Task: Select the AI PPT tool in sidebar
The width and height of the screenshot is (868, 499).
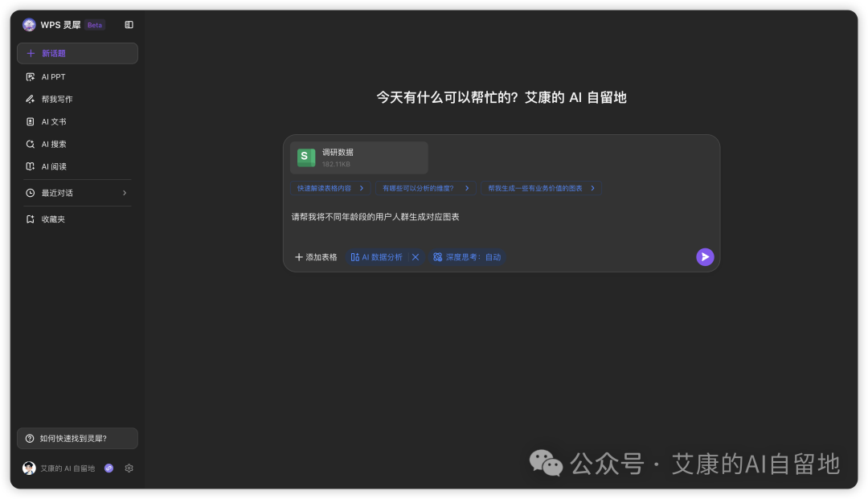Action: click(x=53, y=76)
